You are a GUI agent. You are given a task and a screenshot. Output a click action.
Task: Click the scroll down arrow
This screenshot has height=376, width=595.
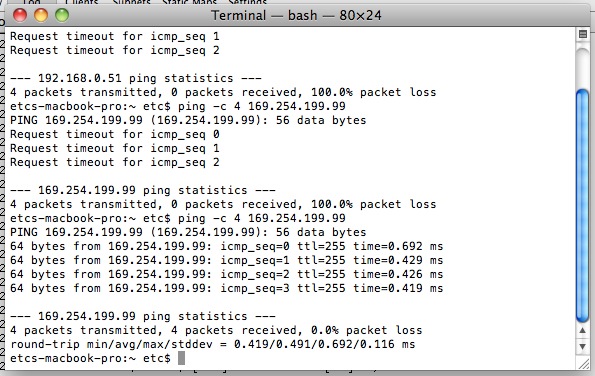(582, 346)
